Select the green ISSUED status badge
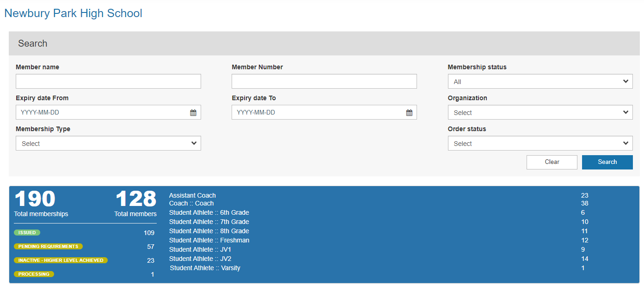The width and height of the screenshot is (644, 284). click(x=27, y=233)
